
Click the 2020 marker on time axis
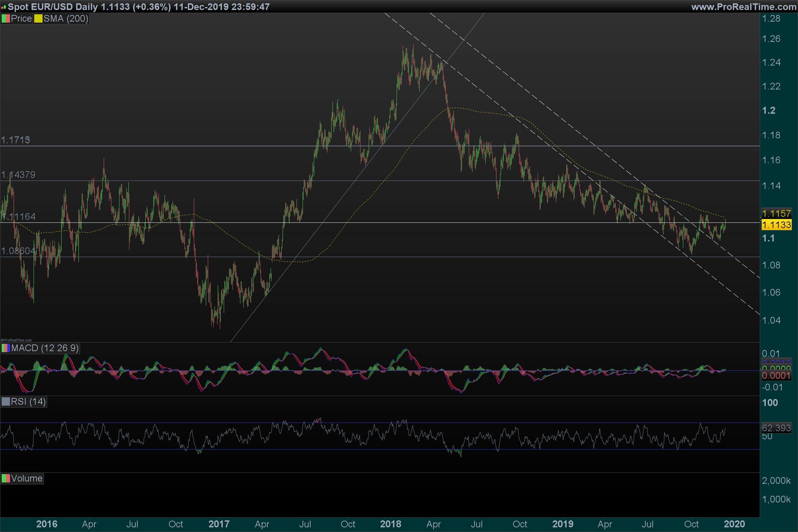pyautogui.click(x=734, y=524)
